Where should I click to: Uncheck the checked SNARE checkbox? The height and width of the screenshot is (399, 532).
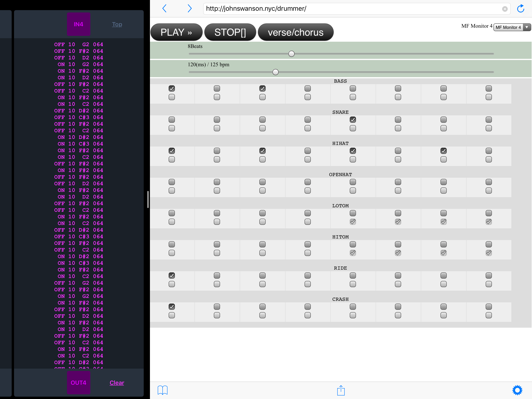(x=353, y=120)
